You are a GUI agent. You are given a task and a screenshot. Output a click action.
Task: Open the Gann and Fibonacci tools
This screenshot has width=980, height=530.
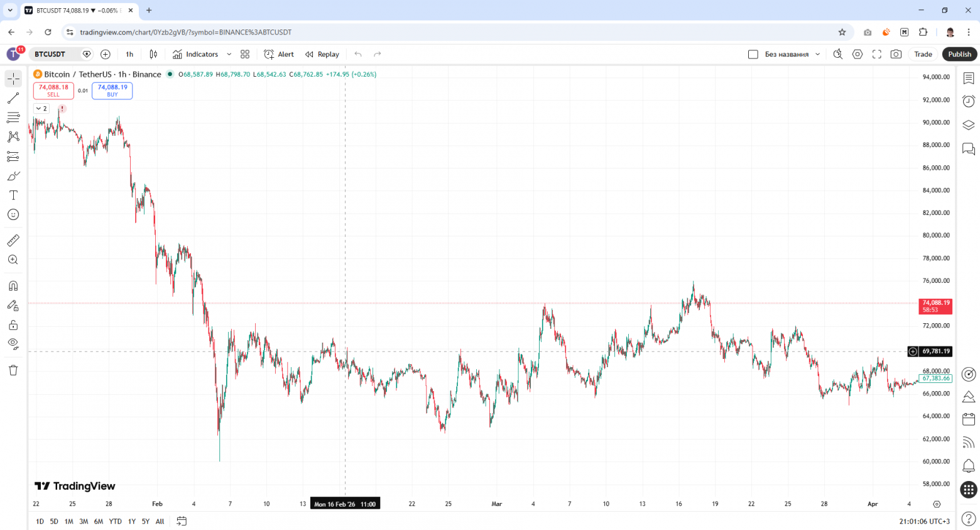[x=13, y=118]
